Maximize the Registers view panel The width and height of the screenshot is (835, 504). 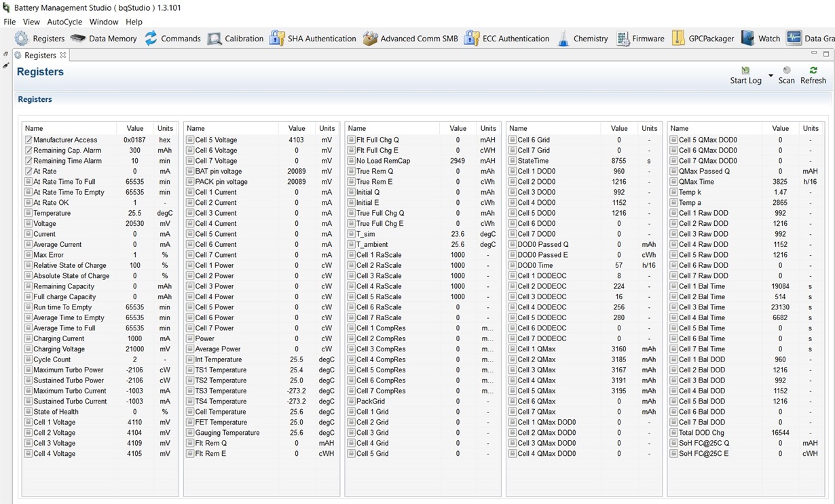coord(826,54)
